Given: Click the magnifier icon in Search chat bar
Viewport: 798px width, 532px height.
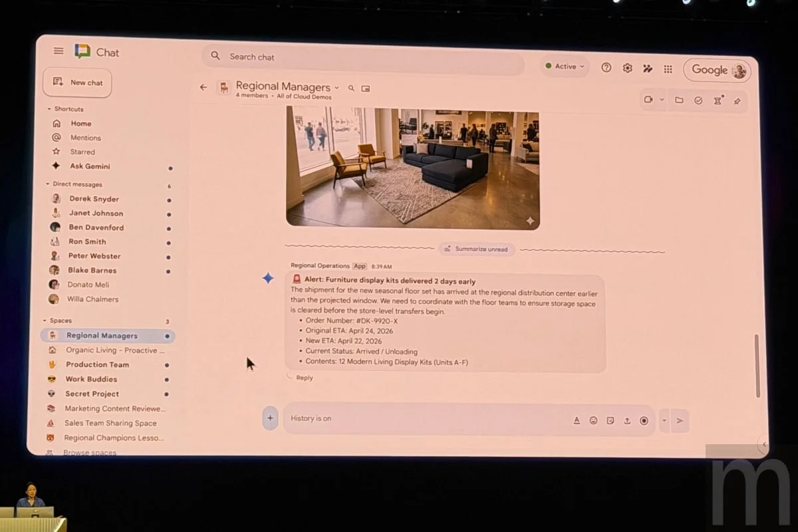Looking at the screenshot, I should [x=215, y=56].
